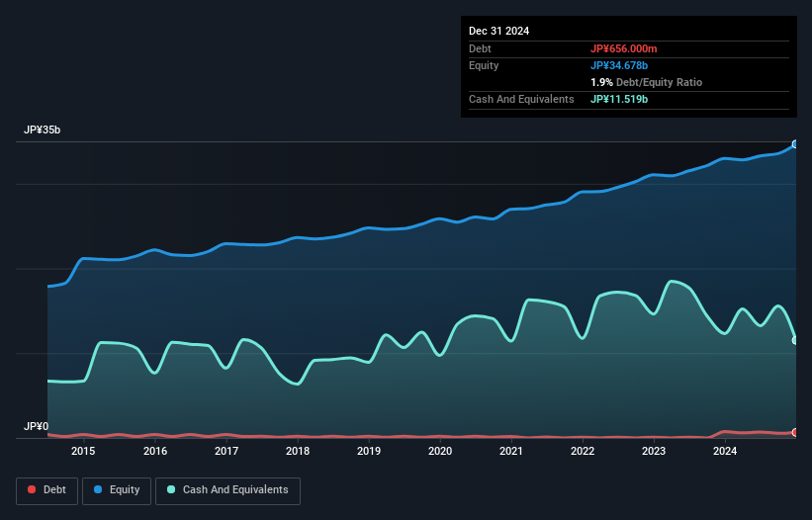Click the JP¥35b y-axis label
The image size is (812, 520).
coord(42,130)
